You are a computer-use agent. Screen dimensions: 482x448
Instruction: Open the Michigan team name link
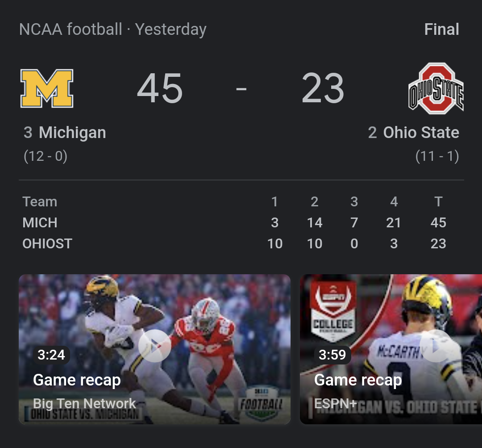coord(72,133)
